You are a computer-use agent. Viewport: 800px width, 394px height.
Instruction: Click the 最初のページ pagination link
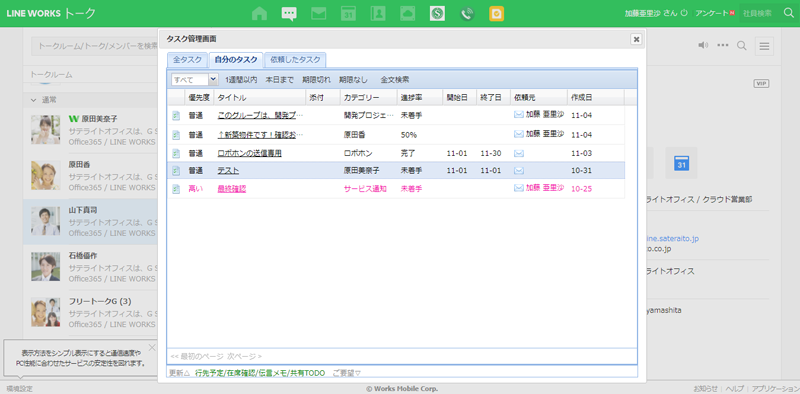(x=197, y=356)
